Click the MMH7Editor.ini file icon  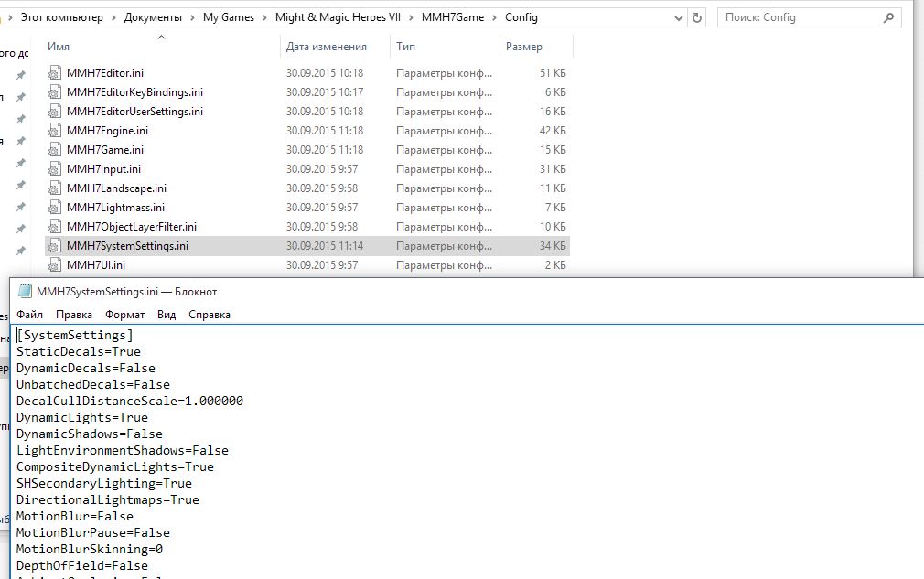[54, 73]
